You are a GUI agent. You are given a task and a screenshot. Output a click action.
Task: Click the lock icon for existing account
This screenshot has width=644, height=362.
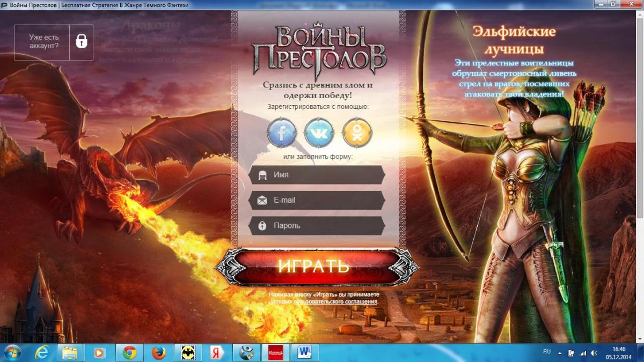click(81, 42)
